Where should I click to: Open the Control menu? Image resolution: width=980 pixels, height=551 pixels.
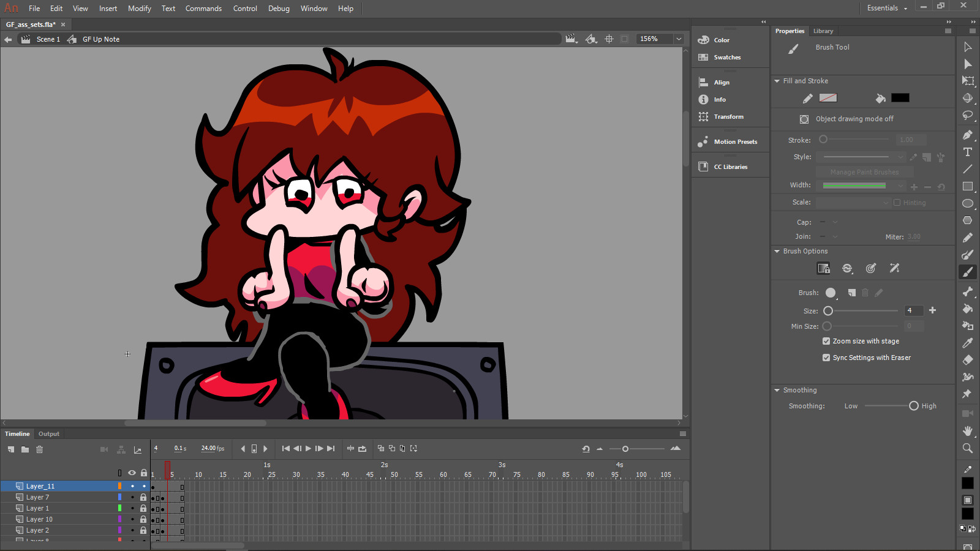point(245,9)
